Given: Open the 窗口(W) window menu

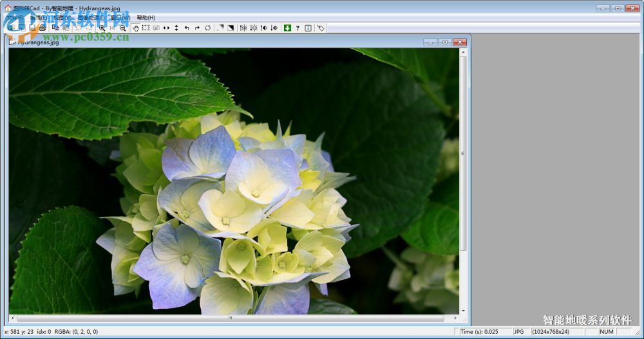Looking at the screenshot, I should coord(120,17).
